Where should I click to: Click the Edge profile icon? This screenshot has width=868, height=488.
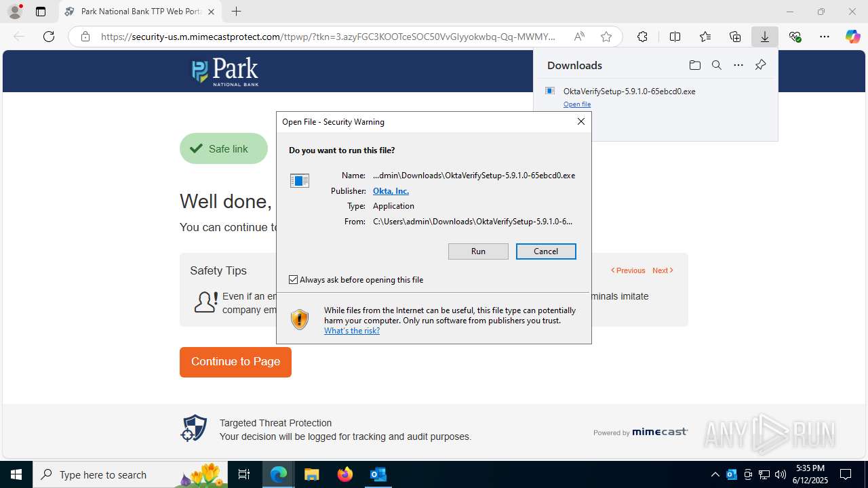tap(15, 12)
